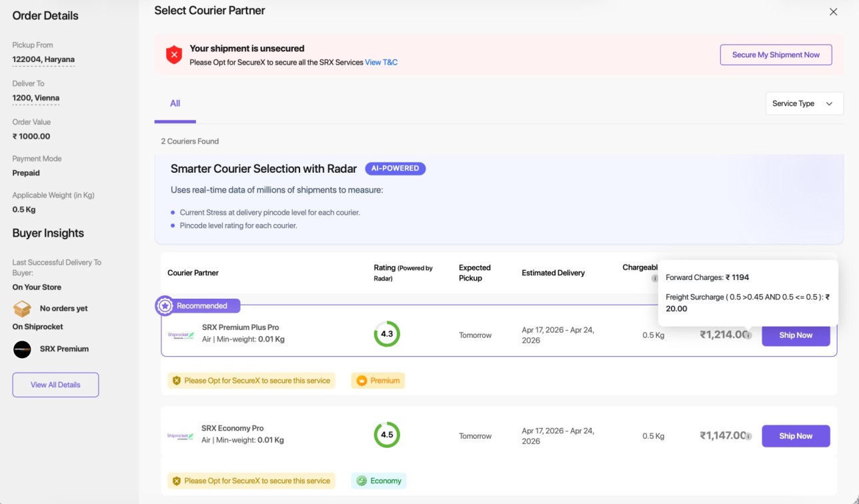Click SRX Economy Pro logo
Viewport: 859px width, 504px height.
click(181, 436)
